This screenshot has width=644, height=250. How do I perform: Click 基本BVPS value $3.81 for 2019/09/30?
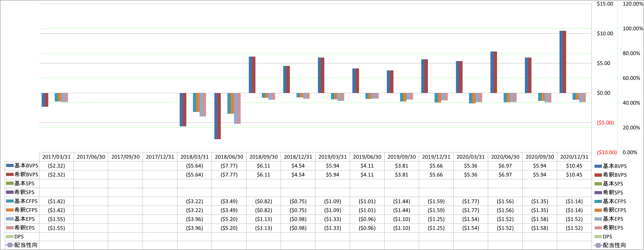(x=401, y=166)
